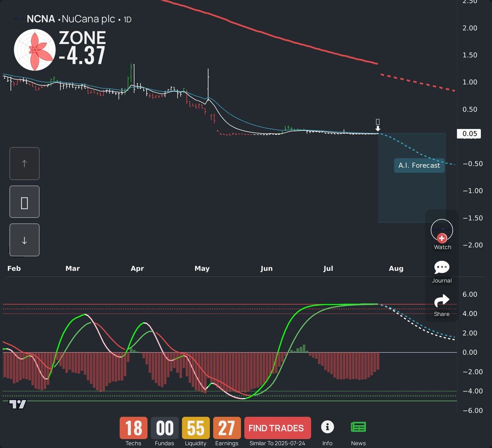Click the middle rectangle button between arrows
Image resolution: width=492 pixels, height=448 pixels.
24,202
